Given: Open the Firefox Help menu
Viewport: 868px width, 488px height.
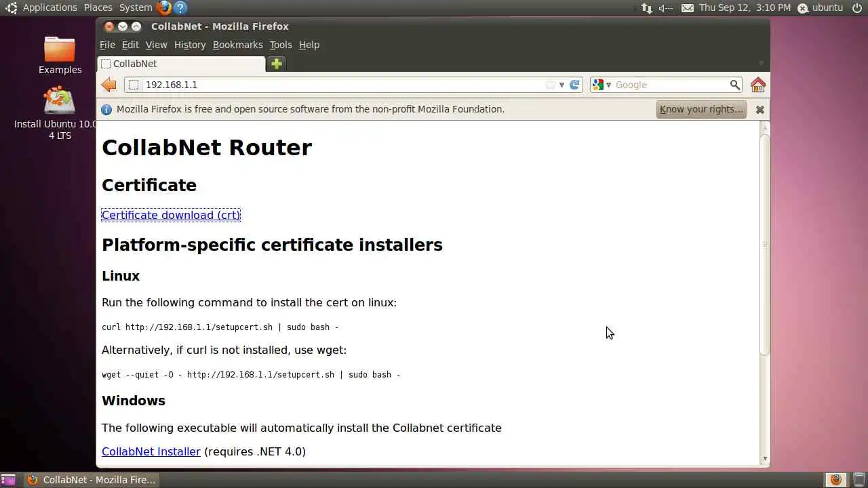Looking at the screenshot, I should tap(309, 45).
